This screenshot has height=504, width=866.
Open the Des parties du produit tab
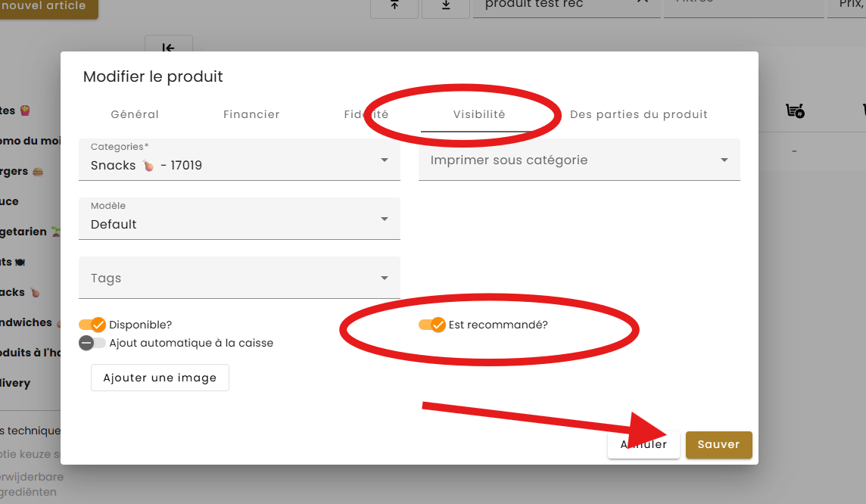tap(638, 114)
